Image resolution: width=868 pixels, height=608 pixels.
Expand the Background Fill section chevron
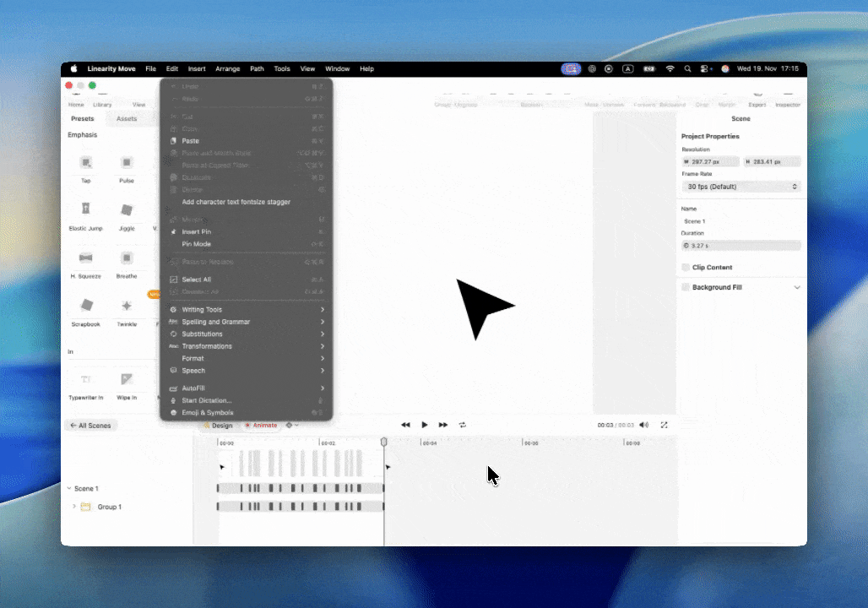797,288
